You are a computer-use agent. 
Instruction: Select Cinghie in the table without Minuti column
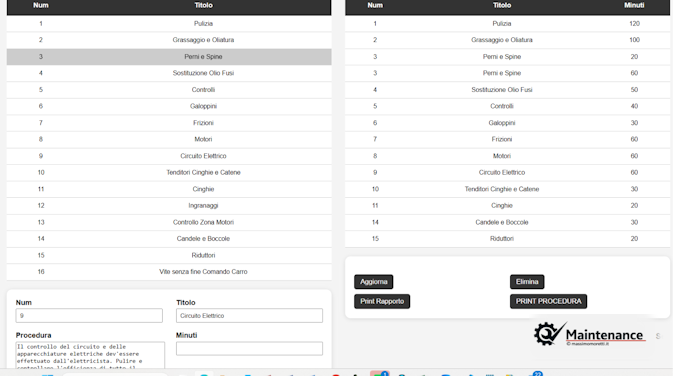click(169, 189)
